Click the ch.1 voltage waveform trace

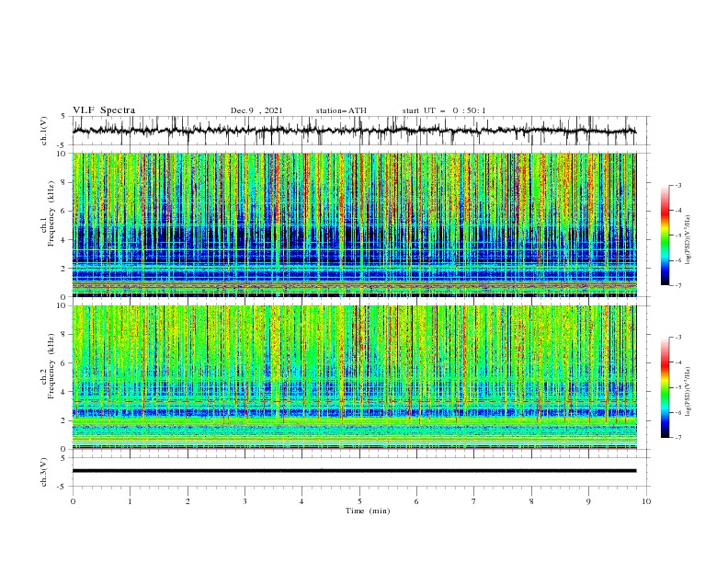point(354,131)
